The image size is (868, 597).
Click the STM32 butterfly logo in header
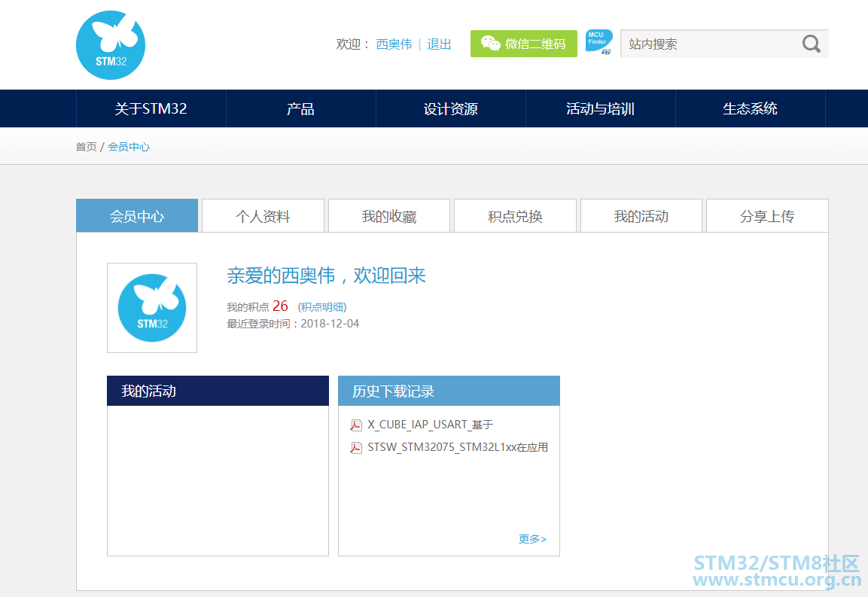111,45
